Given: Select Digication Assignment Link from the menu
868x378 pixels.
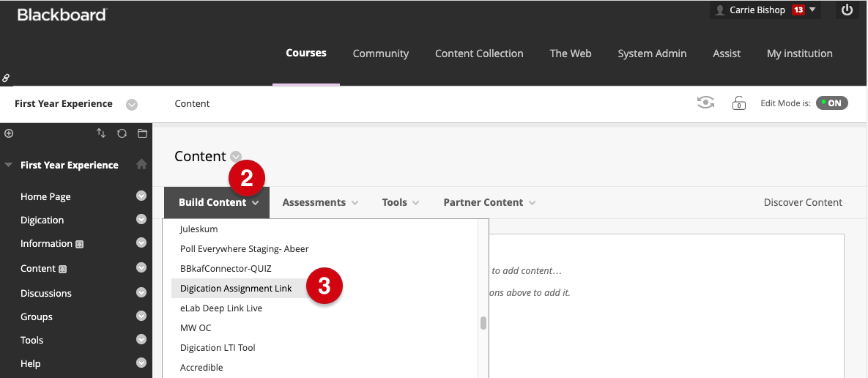Looking at the screenshot, I should 236,289.
